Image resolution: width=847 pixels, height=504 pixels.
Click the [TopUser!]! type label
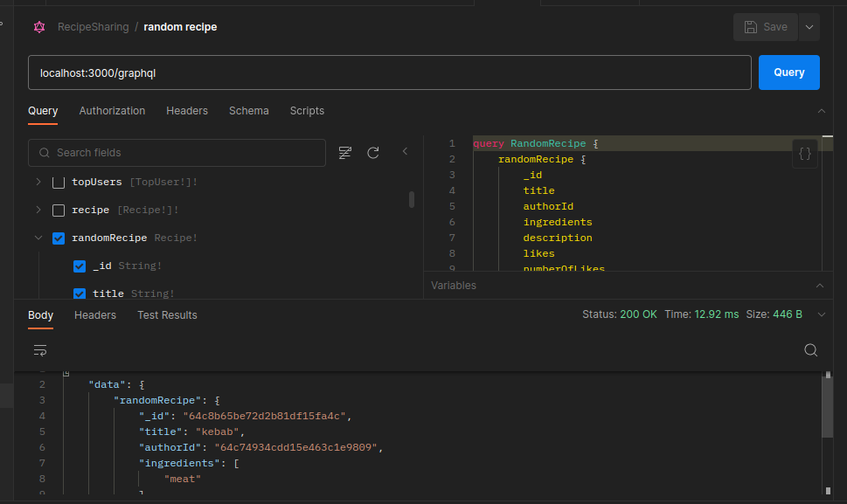pos(163,182)
